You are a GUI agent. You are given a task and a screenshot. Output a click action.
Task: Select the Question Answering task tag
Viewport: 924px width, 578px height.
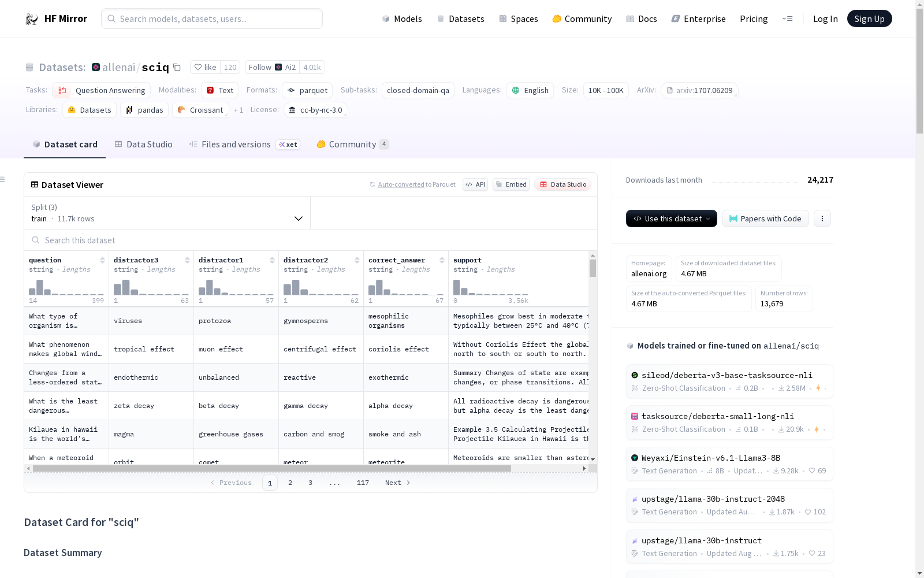click(102, 90)
